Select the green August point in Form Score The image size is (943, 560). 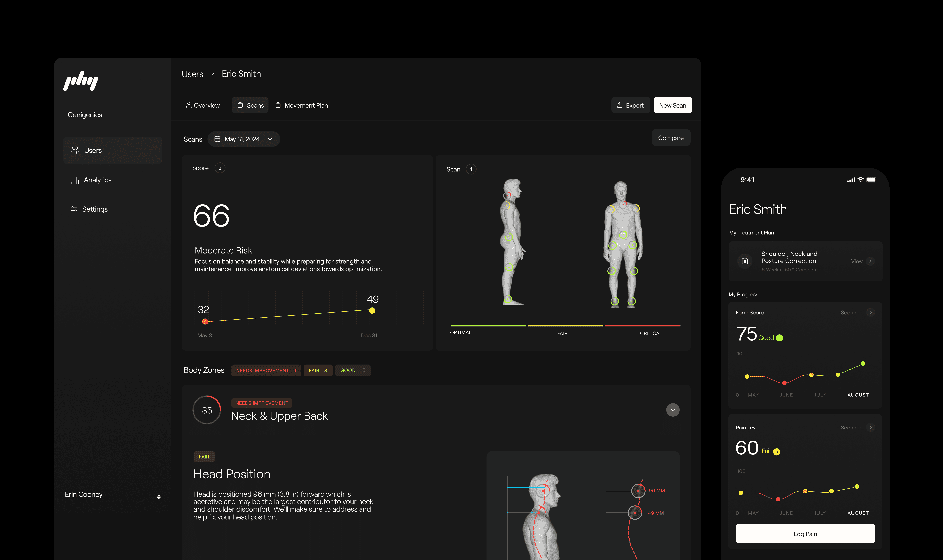click(x=863, y=364)
